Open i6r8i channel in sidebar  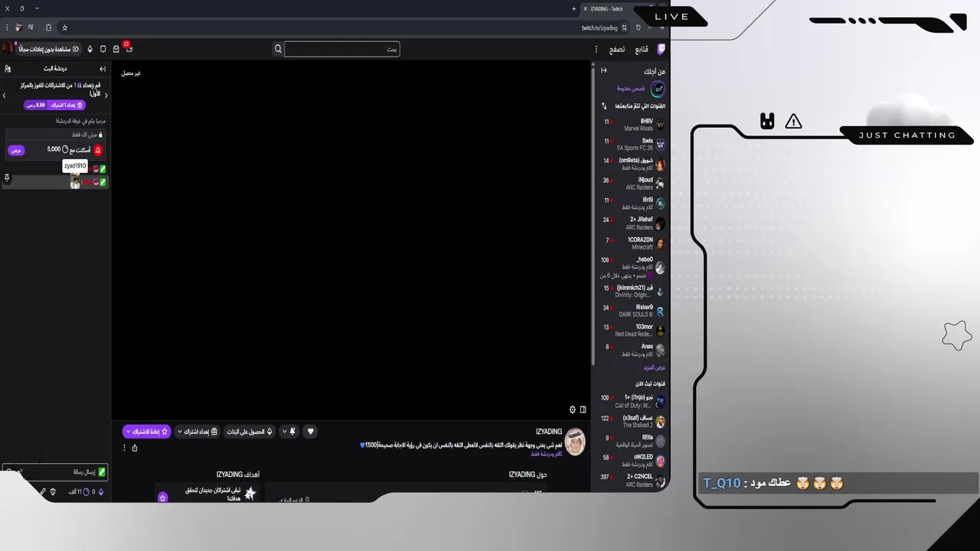point(632,203)
